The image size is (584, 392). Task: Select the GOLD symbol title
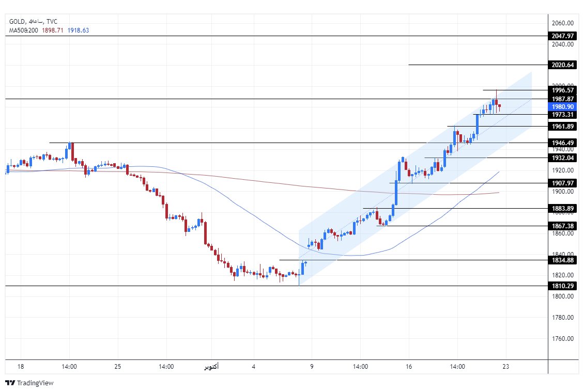pos(17,22)
